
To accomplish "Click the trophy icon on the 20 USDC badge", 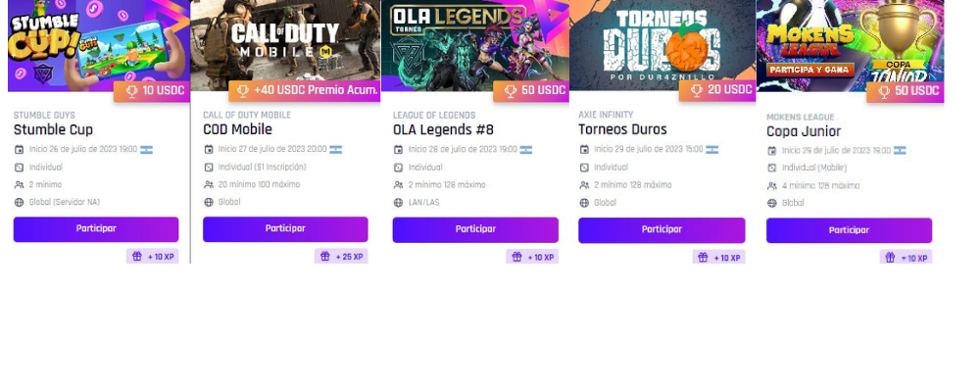I will pos(697,91).
